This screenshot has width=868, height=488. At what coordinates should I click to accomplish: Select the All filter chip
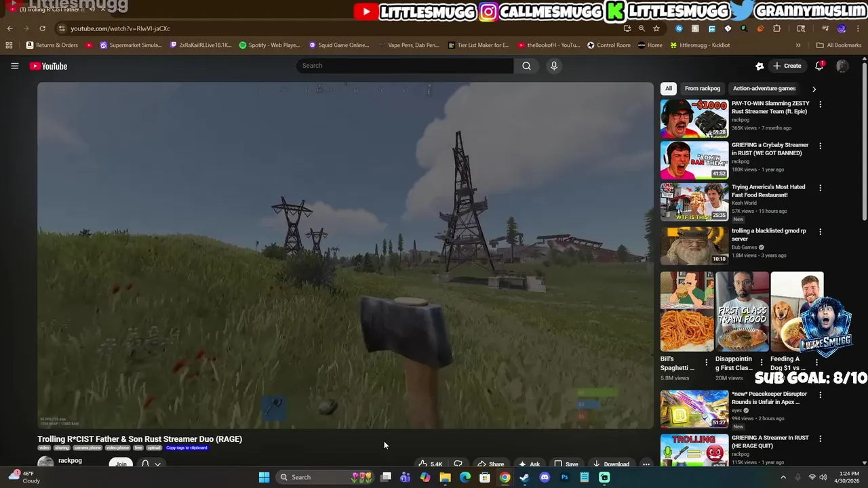pyautogui.click(x=668, y=88)
